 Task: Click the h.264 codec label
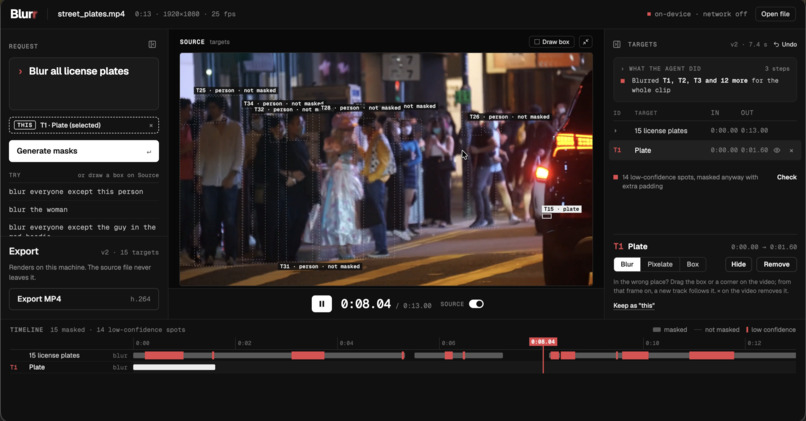140,299
